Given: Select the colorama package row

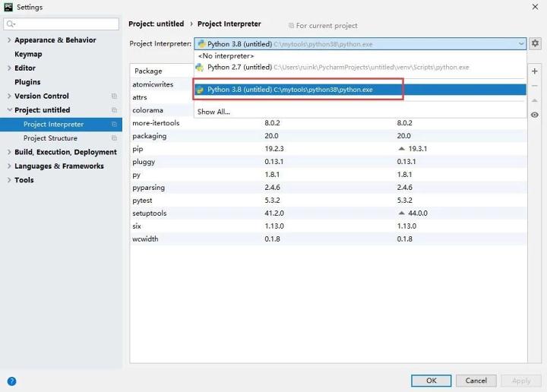Looking at the screenshot, I should point(162,110).
